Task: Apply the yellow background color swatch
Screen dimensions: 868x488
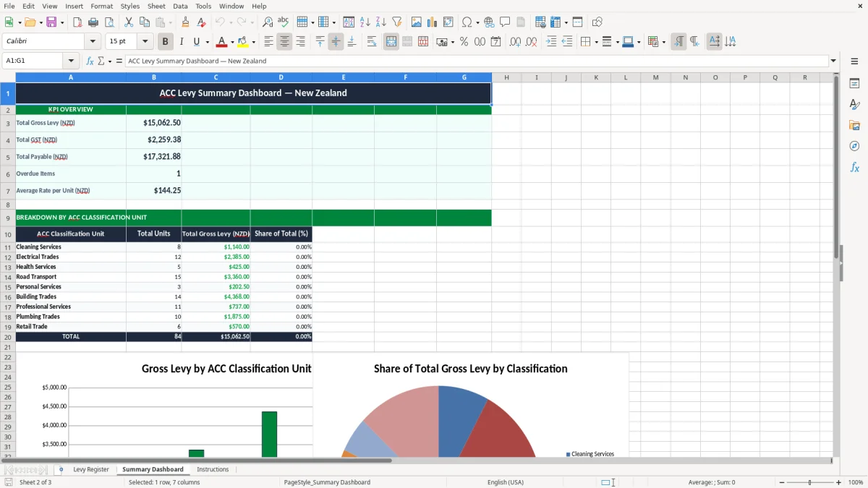Action: (242, 42)
